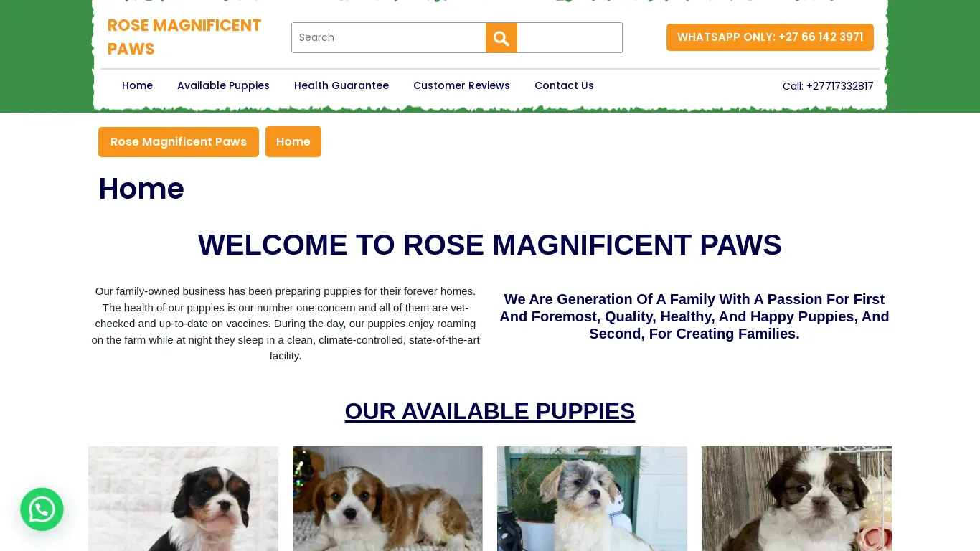Click the Rose Magnificent Paws site logo text
Viewport: 980px width, 551px height.
(x=184, y=37)
